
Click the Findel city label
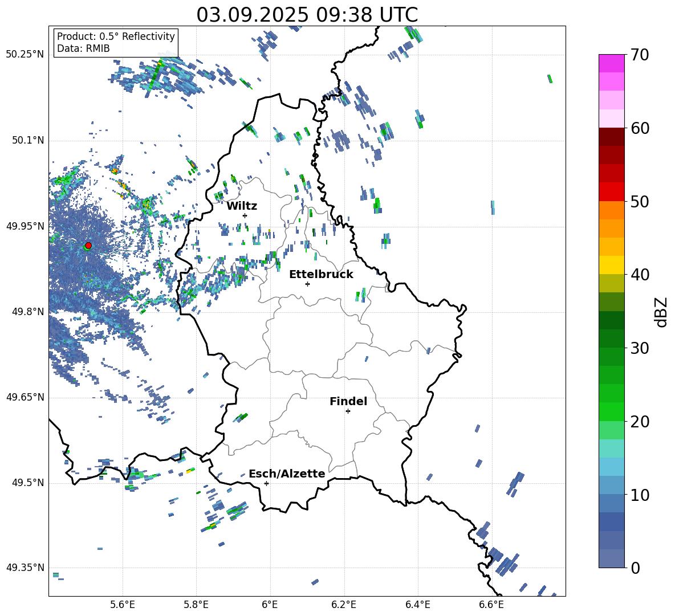tap(348, 401)
